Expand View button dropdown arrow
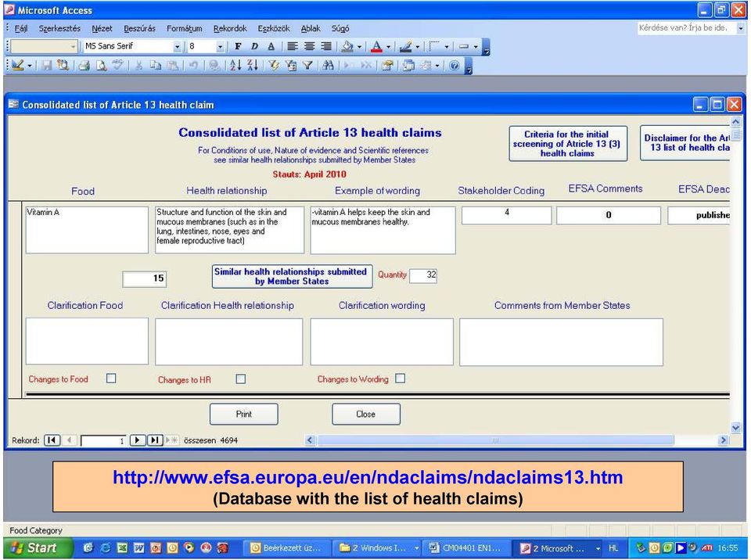Screen dimensions: 751x560 click(30, 65)
